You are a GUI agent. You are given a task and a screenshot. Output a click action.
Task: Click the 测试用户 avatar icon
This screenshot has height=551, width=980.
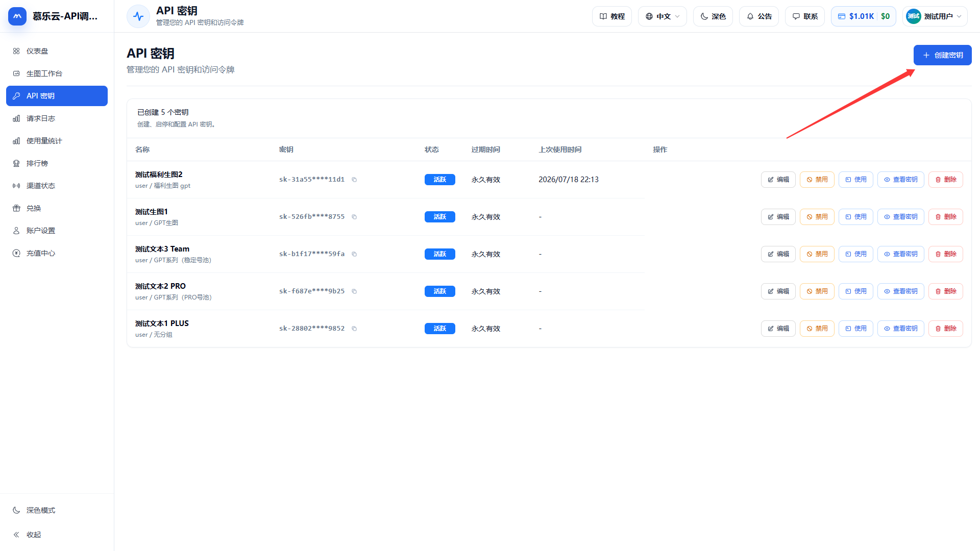(x=913, y=16)
